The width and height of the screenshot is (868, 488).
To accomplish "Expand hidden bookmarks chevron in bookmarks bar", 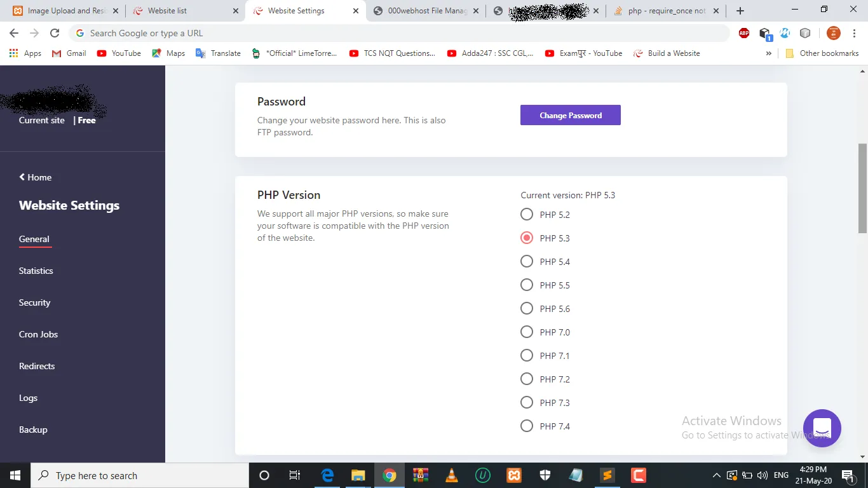I will click(769, 53).
